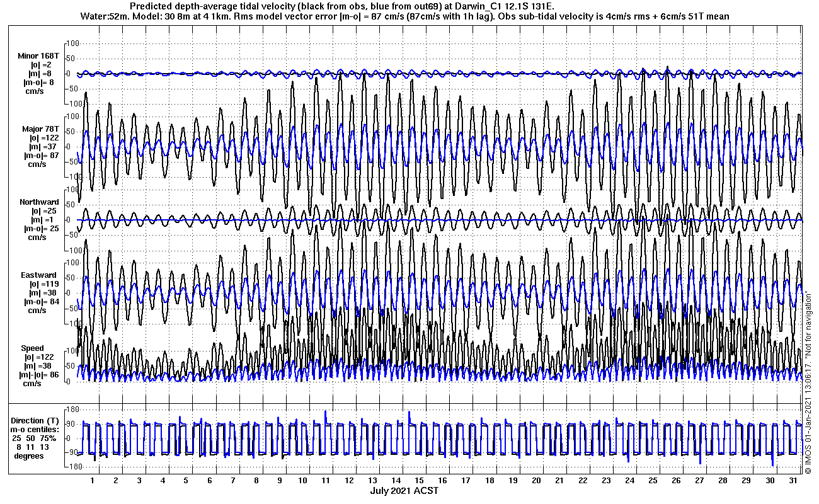
Task: Click day '13' on the date axis
Action: (372, 481)
